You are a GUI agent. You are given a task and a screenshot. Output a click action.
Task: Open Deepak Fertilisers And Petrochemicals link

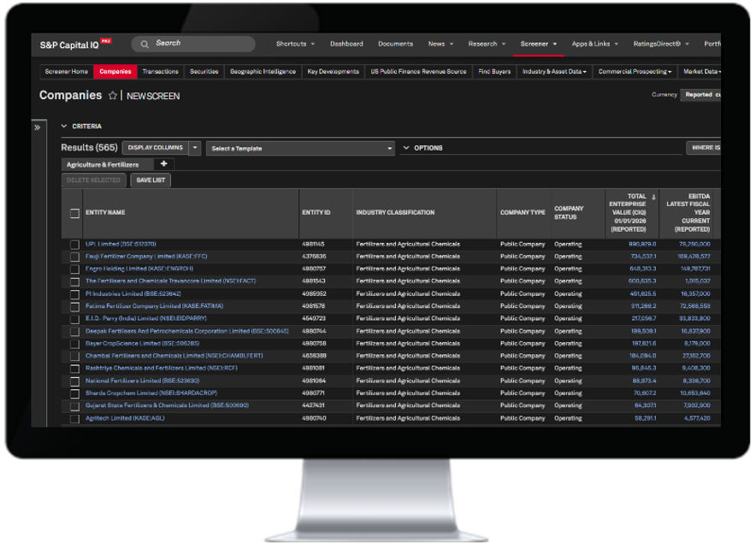click(x=187, y=332)
